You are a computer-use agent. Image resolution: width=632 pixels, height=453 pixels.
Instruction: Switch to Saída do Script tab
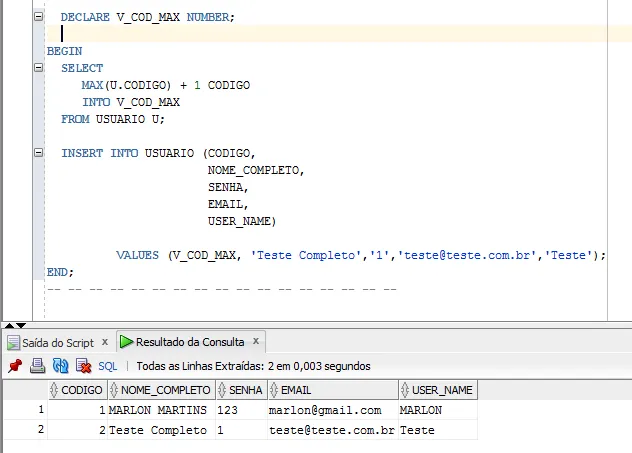point(50,342)
